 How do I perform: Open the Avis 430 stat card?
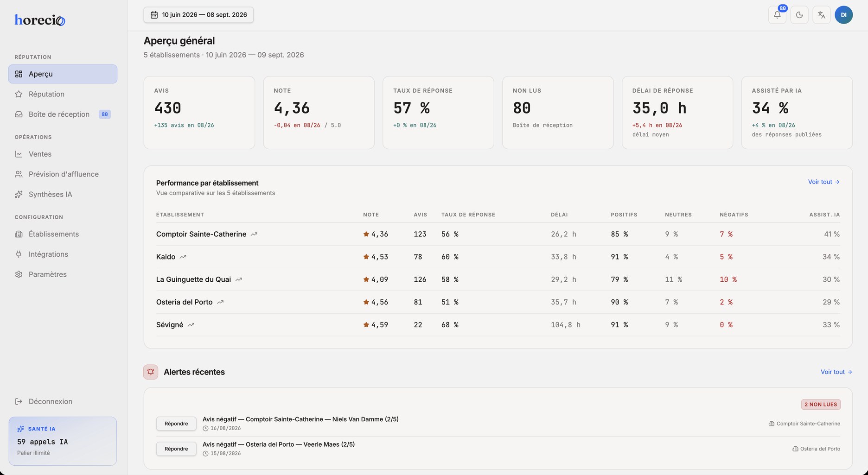coord(199,113)
